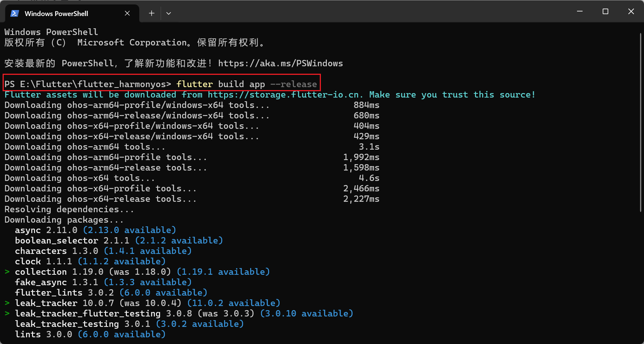Click the 1,992ms timing value
The width and height of the screenshot is (644, 344).
(361, 157)
